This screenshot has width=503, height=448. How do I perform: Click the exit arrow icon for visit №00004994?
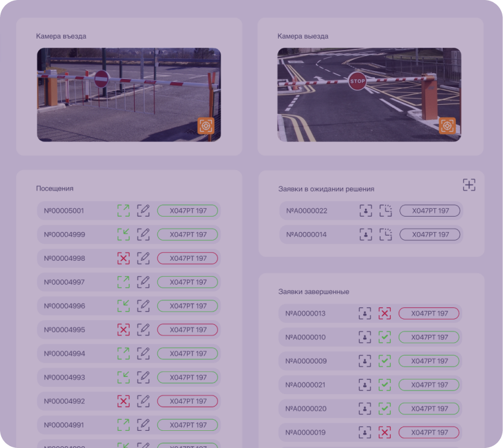(x=124, y=354)
